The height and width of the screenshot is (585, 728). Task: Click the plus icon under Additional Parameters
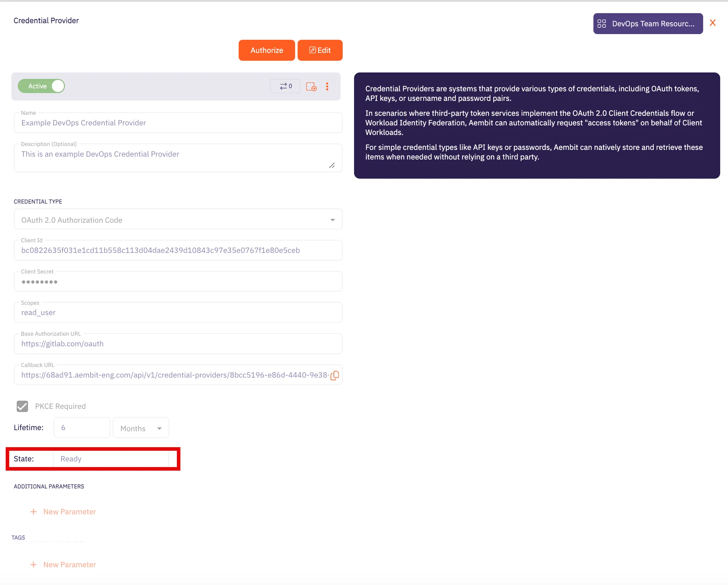coord(33,511)
